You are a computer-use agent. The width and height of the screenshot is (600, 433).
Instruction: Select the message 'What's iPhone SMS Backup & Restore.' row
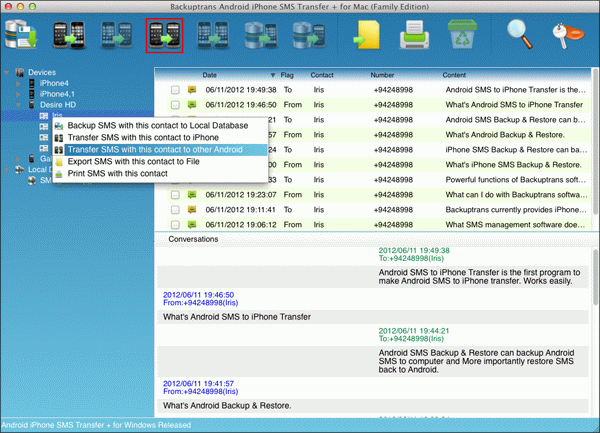tap(377, 164)
